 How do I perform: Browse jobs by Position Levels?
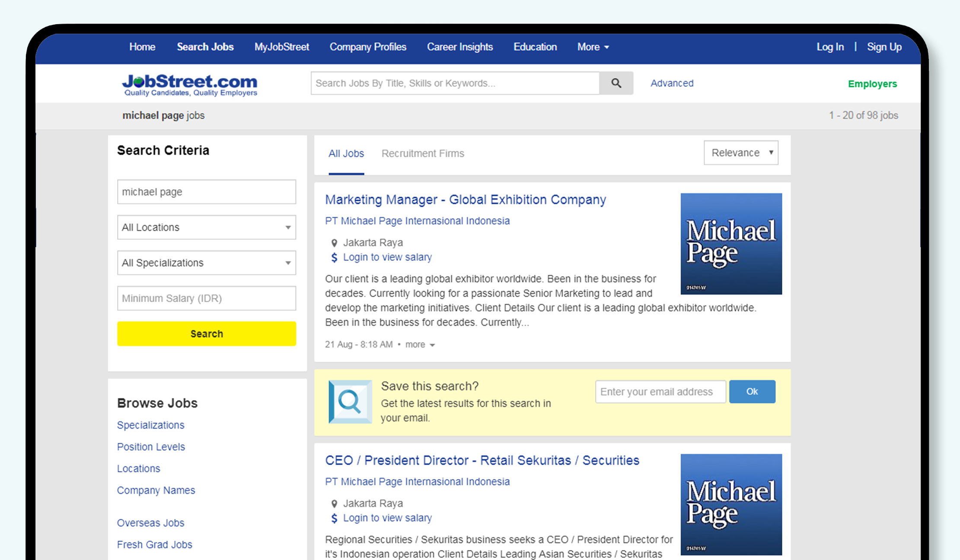pyautogui.click(x=151, y=447)
